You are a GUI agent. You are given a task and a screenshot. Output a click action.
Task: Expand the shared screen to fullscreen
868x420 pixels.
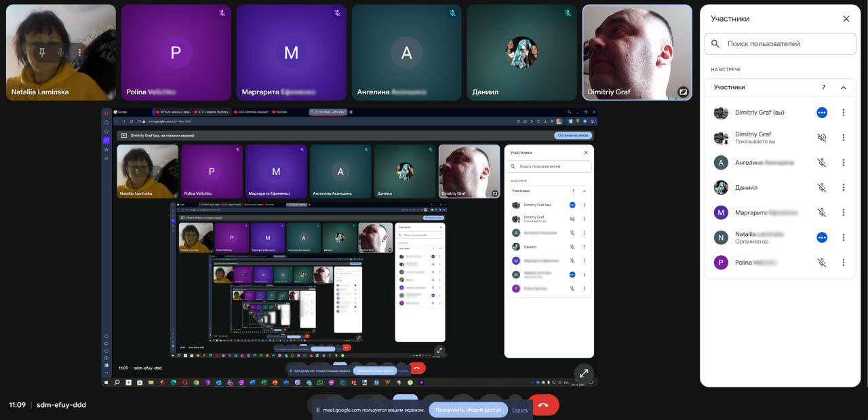[584, 373]
